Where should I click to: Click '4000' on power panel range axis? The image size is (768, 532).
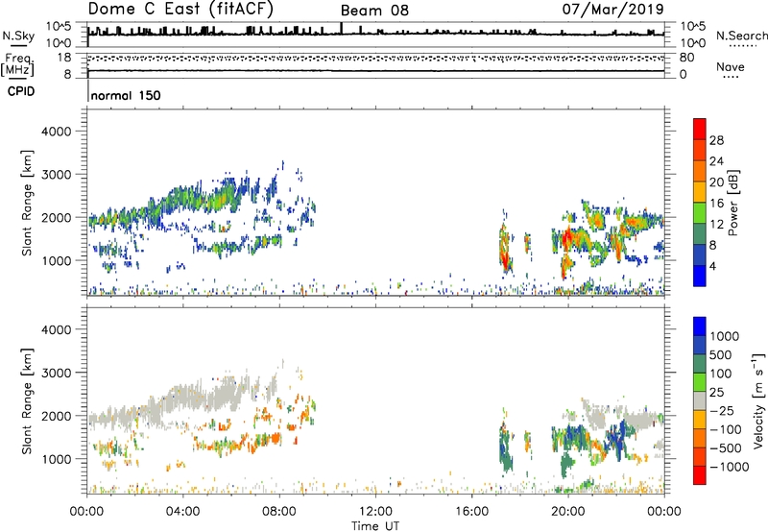tap(57, 132)
